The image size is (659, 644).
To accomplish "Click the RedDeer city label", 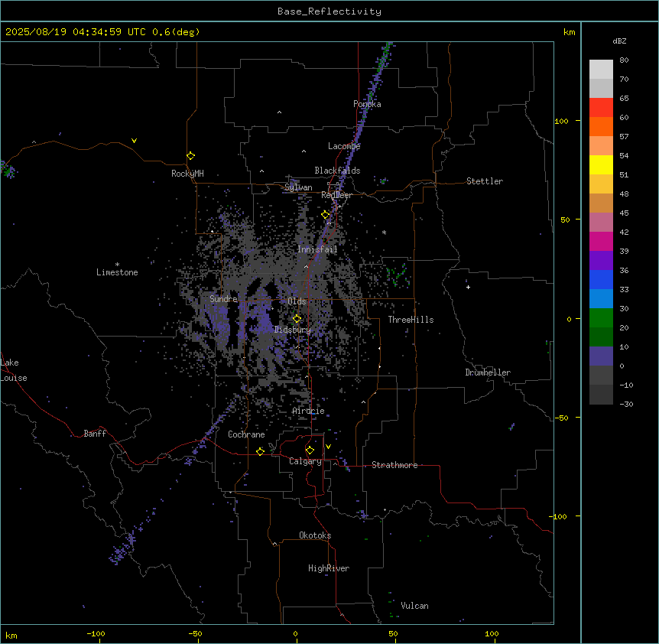I will pos(336,195).
